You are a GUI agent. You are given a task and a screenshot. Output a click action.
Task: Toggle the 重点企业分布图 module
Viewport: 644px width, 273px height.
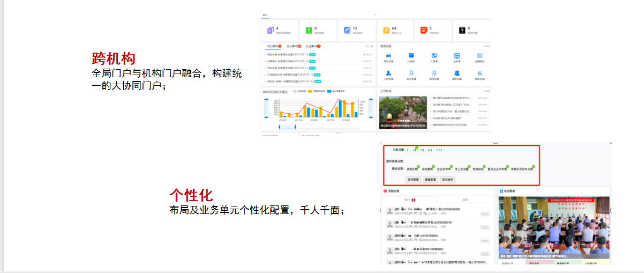point(498,169)
